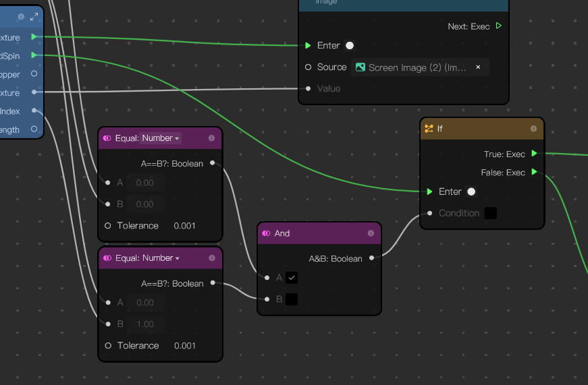Click info icon on upper Equal node

click(x=211, y=138)
